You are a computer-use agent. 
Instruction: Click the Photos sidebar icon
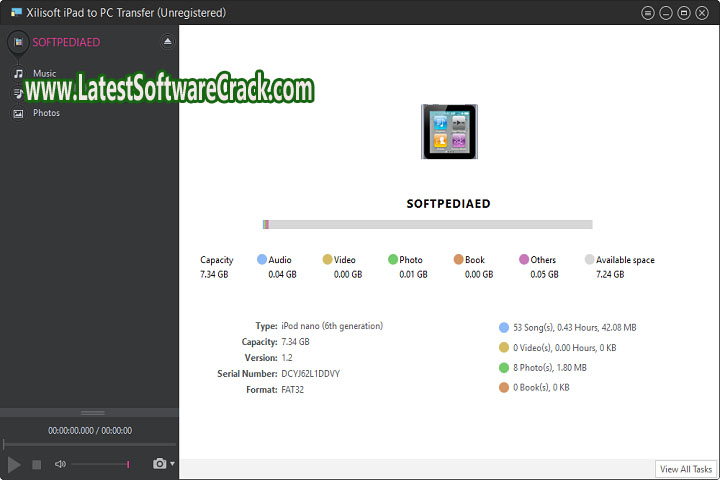click(x=18, y=113)
